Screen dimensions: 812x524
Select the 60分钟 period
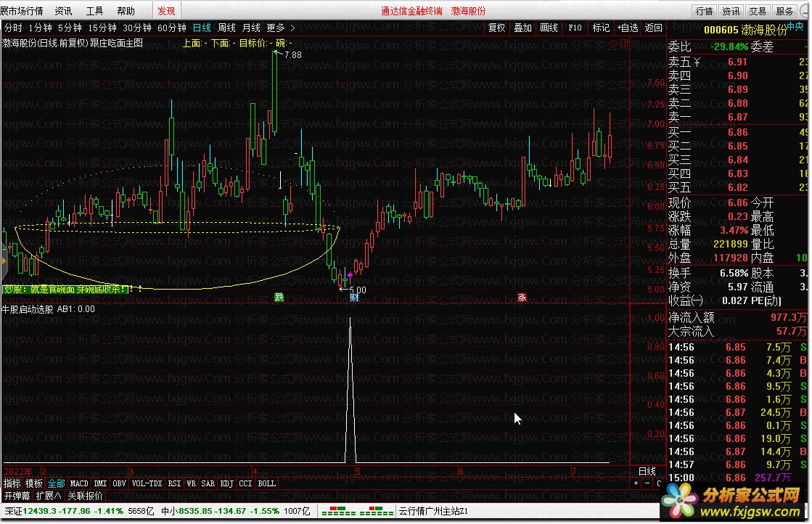tap(171, 28)
